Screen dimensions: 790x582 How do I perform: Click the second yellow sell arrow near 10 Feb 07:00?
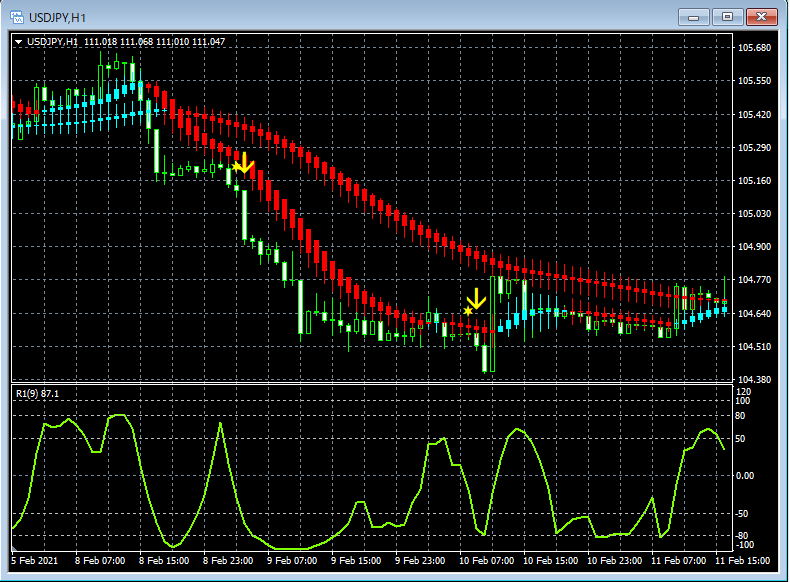click(476, 299)
